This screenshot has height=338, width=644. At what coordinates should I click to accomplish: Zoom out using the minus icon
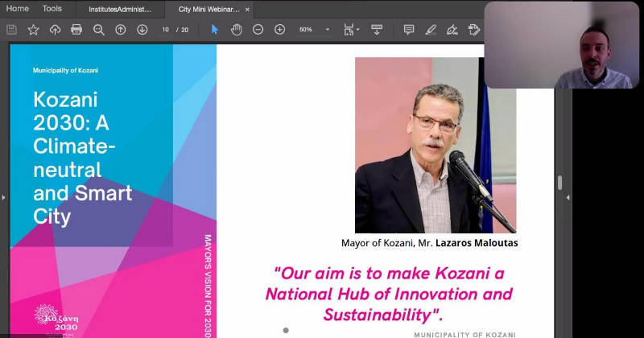click(258, 30)
